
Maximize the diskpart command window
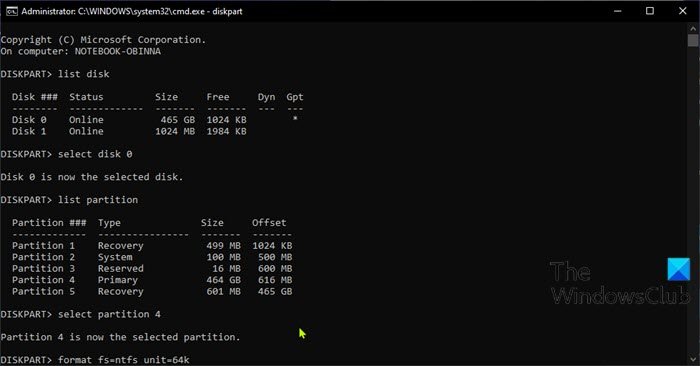pyautogui.click(x=650, y=11)
